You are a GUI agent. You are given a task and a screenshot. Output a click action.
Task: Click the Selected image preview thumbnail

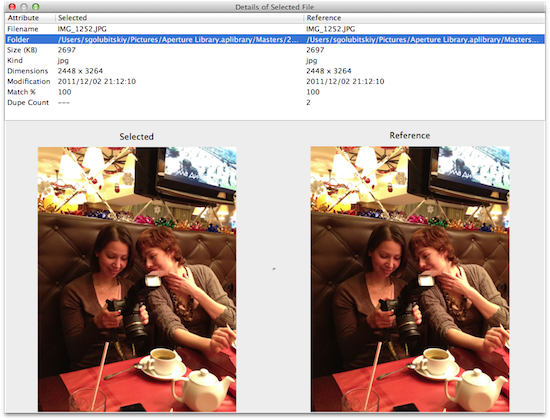(x=137, y=279)
